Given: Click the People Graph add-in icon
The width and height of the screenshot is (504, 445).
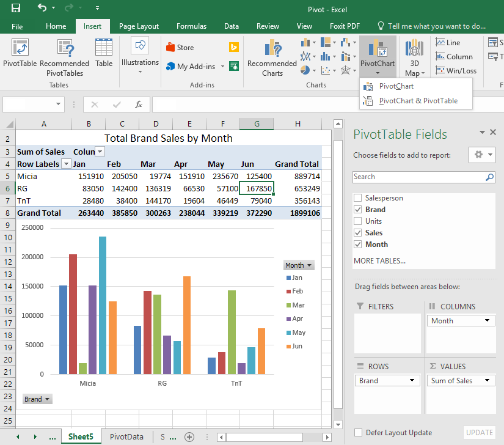Looking at the screenshot, I should click(234, 66).
